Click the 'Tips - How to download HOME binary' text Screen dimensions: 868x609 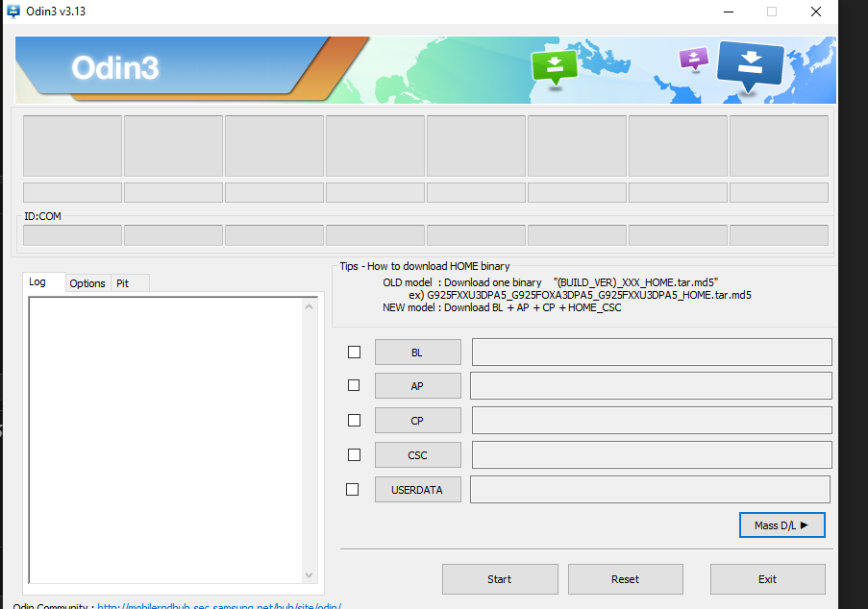tap(425, 266)
